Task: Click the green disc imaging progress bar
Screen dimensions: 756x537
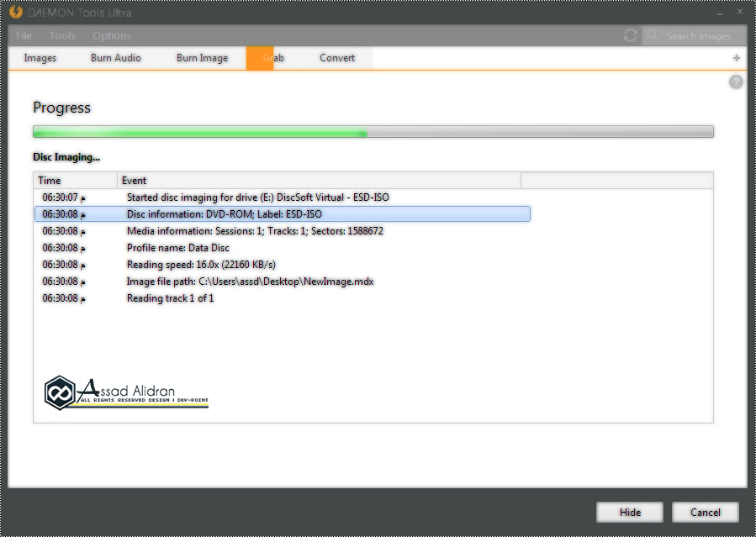Action: point(373,131)
